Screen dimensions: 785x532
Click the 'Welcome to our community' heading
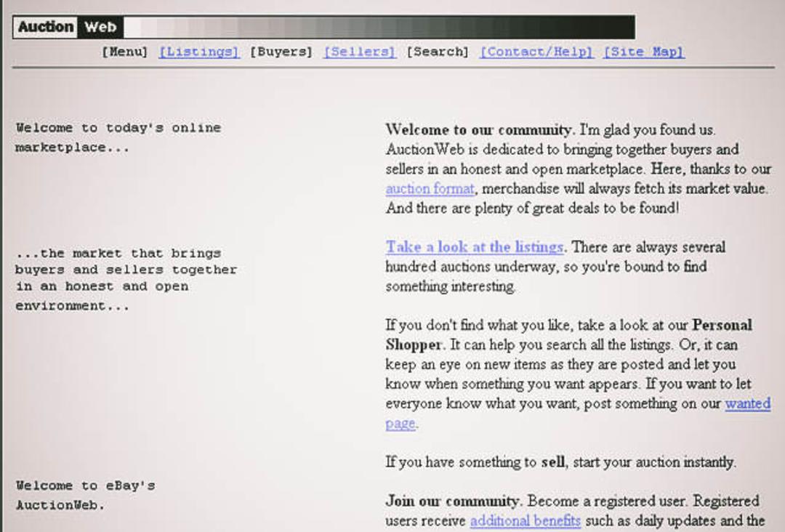478,129
